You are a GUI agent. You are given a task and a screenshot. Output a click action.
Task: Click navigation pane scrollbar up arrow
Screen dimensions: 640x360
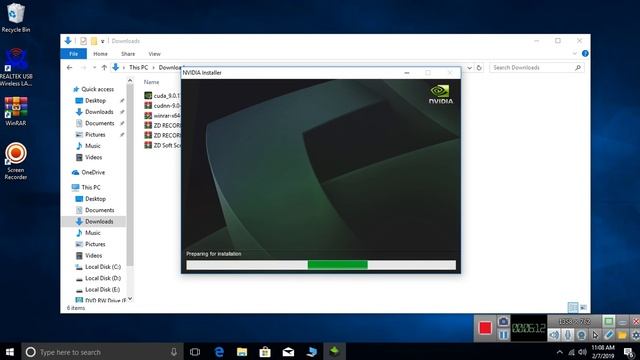click(130, 81)
